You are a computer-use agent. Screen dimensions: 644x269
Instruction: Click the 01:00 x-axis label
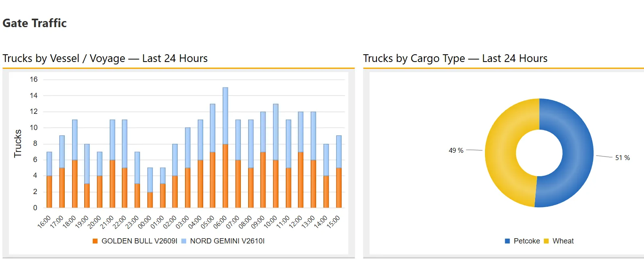157,222
